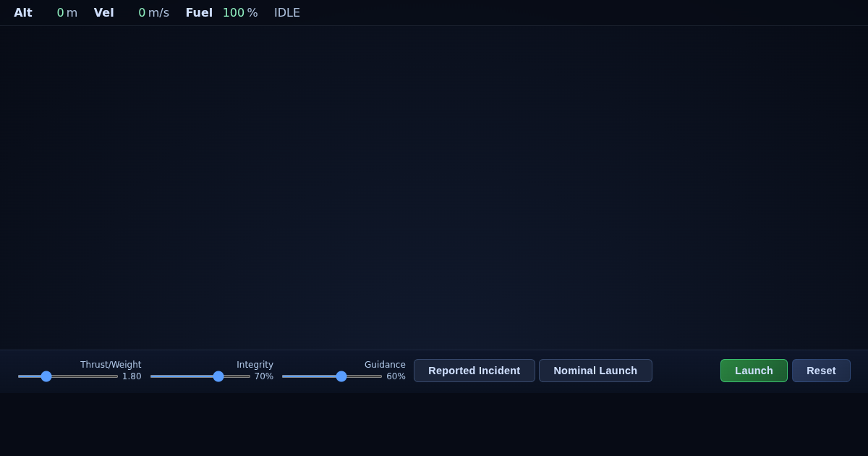Adjust the Integrity slider
This screenshot has width=868, height=456.
coord(200,376)
